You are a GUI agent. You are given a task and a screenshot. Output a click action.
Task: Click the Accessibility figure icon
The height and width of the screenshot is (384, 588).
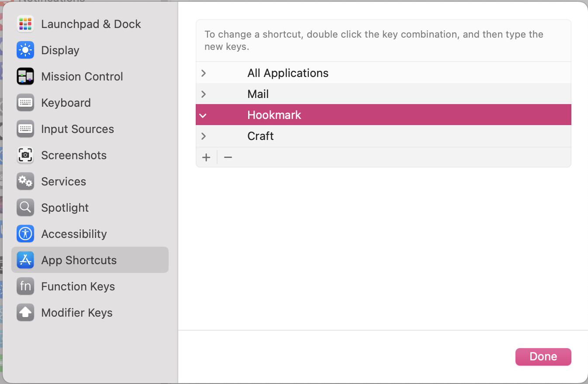pyautogui.click(x=25, y=234)
